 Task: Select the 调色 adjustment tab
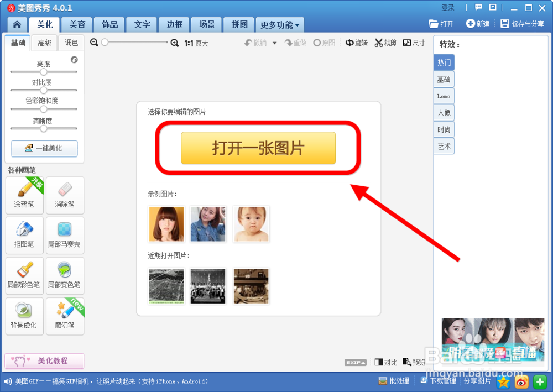(x=71, y=43)
